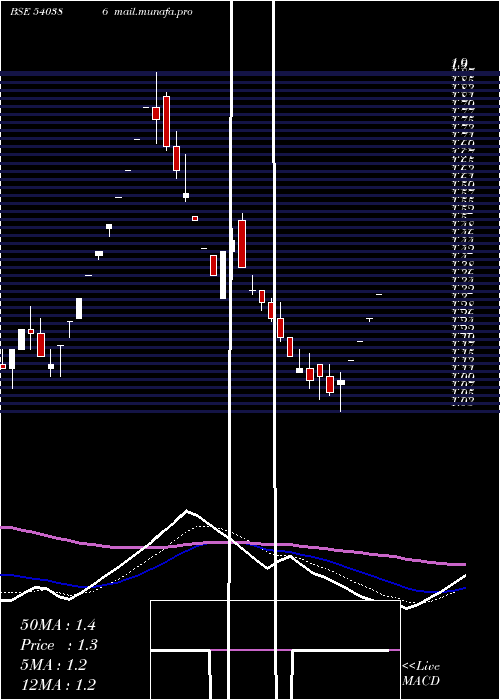Click the 50MA : 1.4 value
500x700 pixels.
point(58,625)
